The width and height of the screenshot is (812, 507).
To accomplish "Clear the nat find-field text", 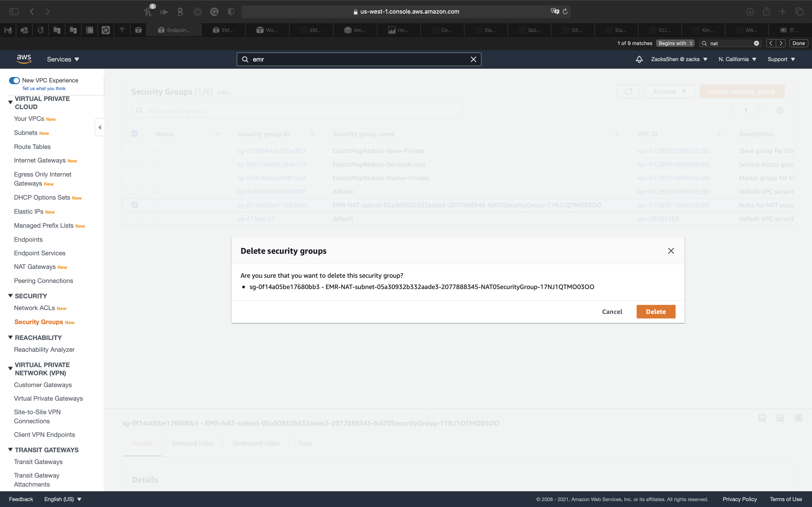I will tap(756, 43).
